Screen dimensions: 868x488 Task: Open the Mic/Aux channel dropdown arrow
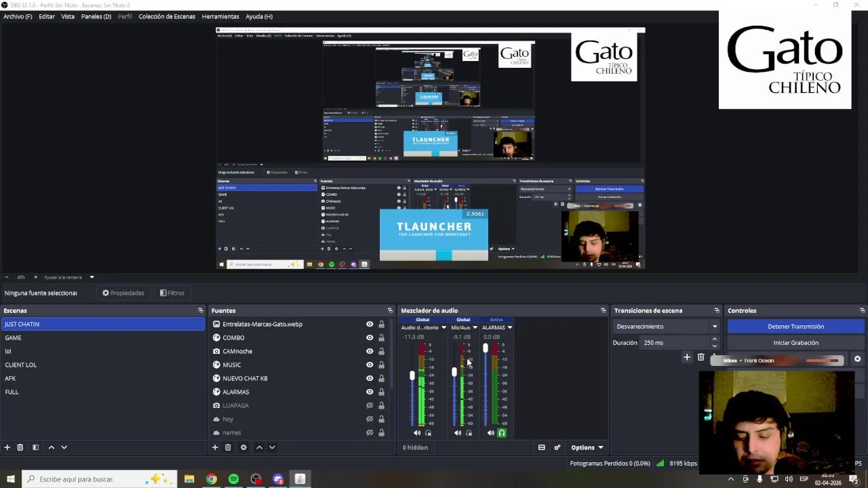[x=475, y=328]
